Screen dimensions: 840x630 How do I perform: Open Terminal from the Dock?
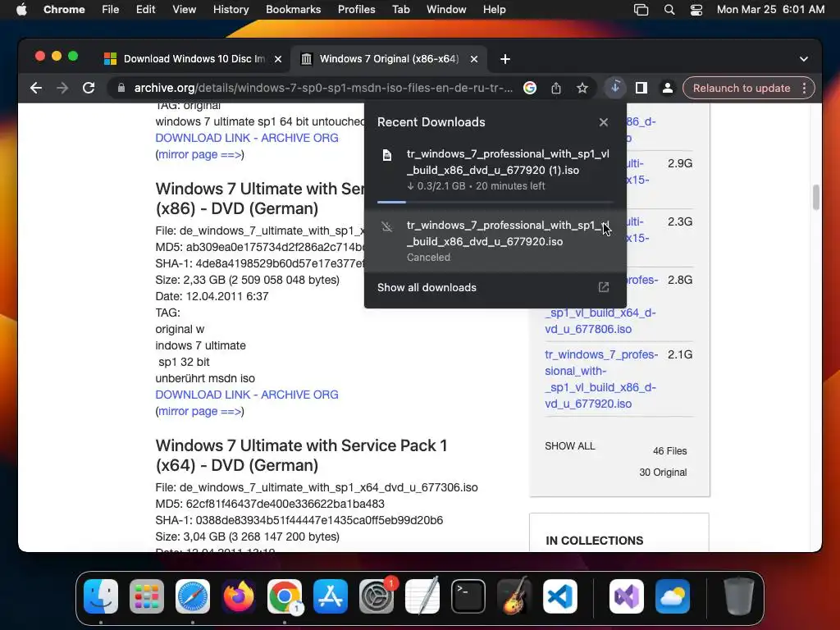coord(468,596)
